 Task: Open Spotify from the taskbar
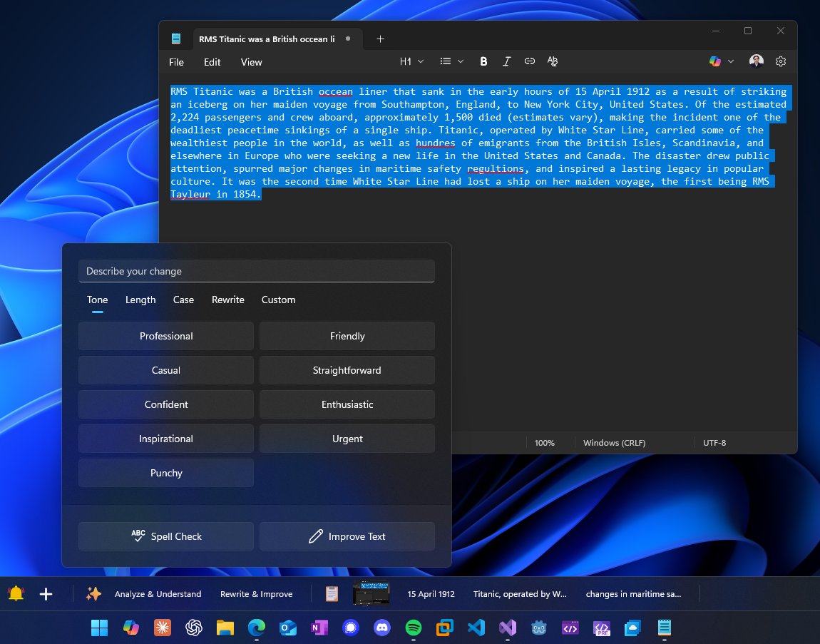414,628
